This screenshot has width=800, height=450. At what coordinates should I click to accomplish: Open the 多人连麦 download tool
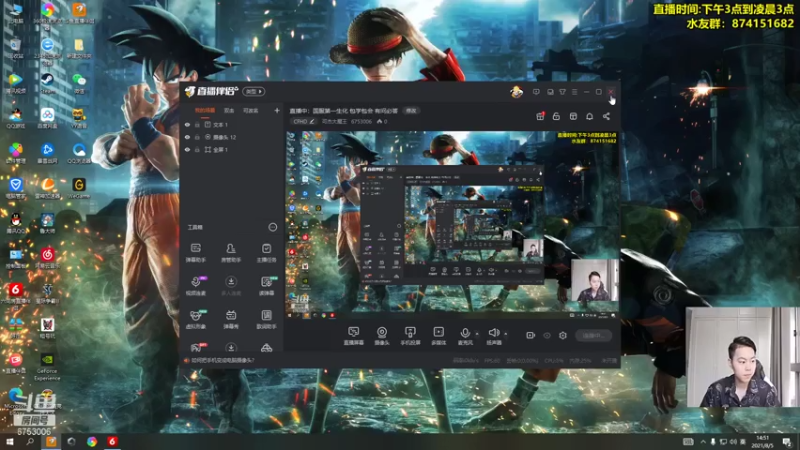point(231,286)
